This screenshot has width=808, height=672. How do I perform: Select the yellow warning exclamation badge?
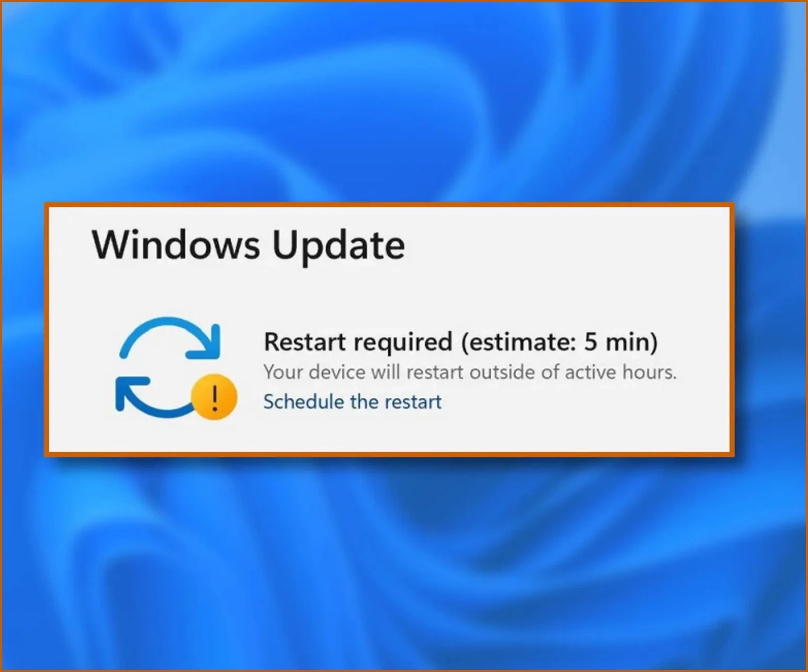coord(214,396)
